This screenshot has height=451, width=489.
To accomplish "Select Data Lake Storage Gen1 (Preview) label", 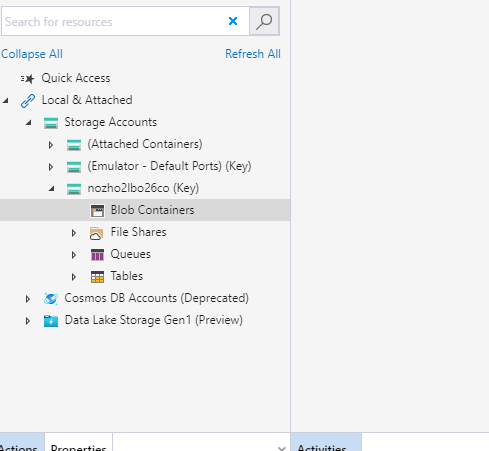I will pos(154,320).
